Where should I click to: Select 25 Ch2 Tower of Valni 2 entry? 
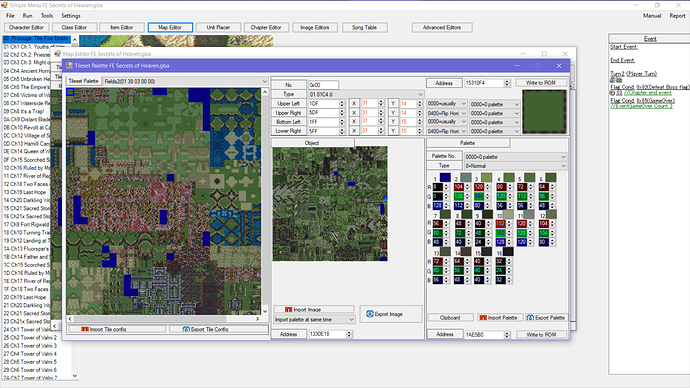click(x=31, y=337)
